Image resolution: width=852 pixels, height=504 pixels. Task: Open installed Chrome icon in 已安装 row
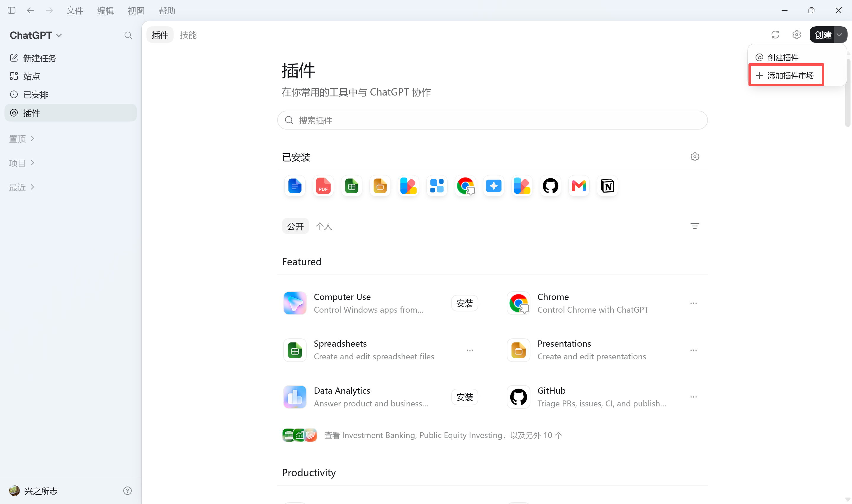(465, 186)
